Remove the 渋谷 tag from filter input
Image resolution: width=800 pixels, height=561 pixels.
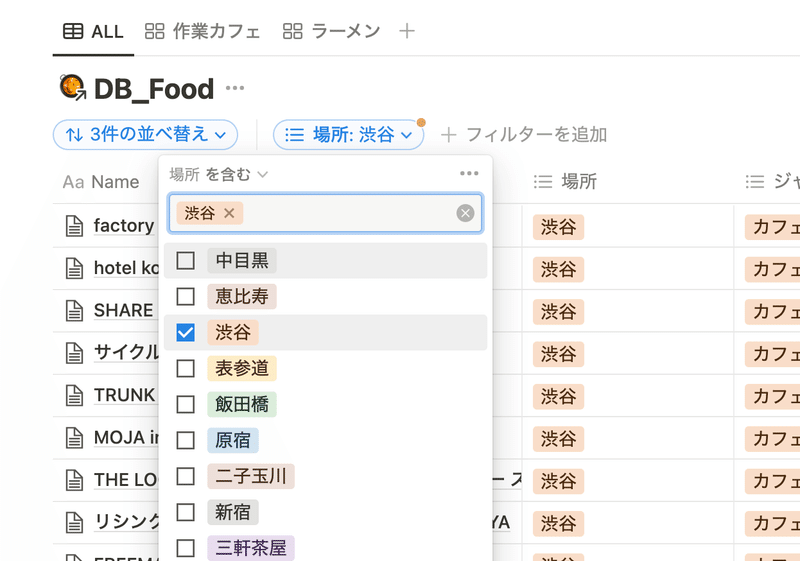tap(229, 213)
